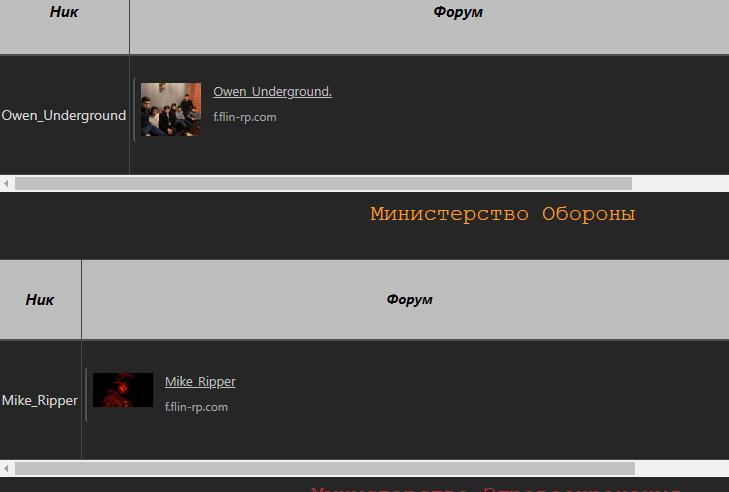This screenshot has width=729, height=492.
Task: Click the Форум header in the top table
Action: click(x=458, y=12)
